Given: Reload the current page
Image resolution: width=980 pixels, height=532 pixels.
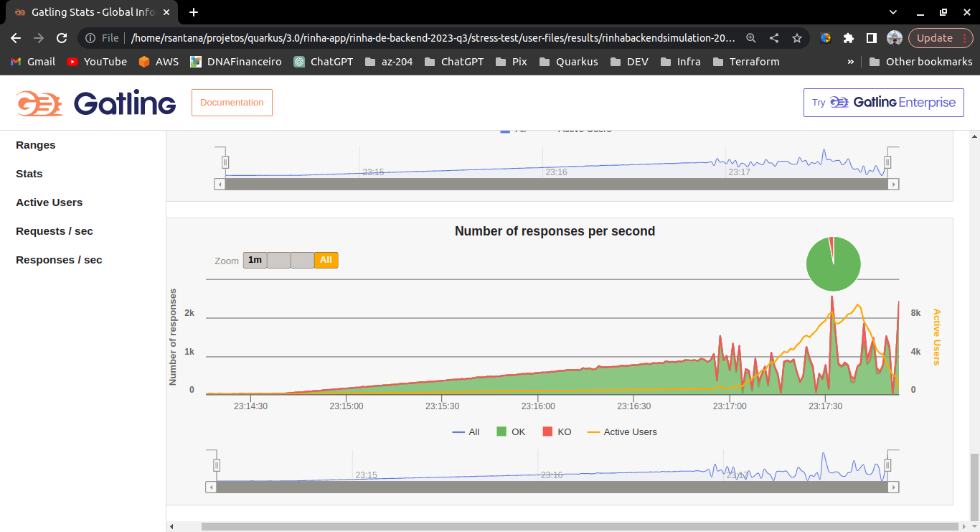Looking at the screenshot, I should (x=61, y=37).
